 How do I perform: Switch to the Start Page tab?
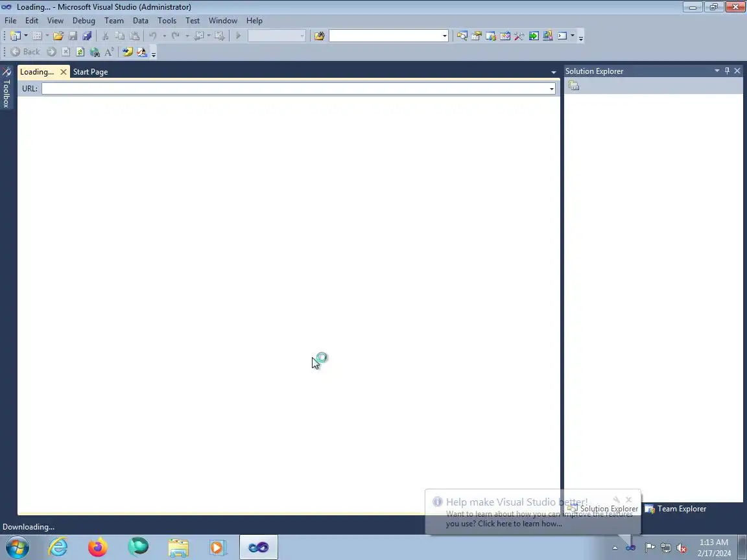91,72
